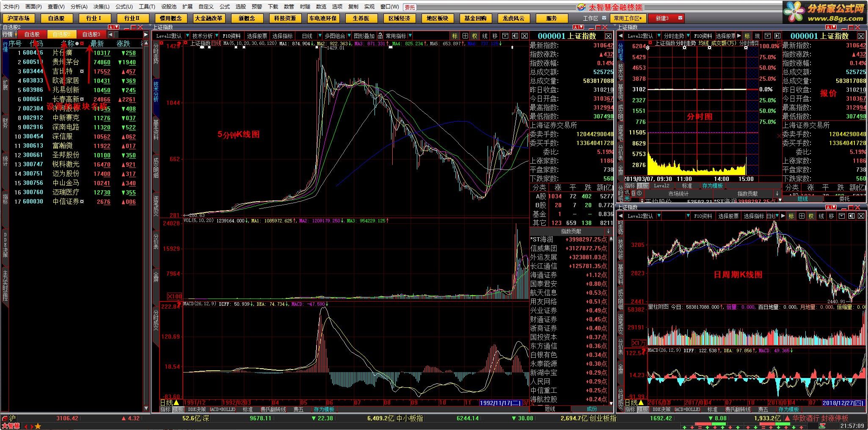Select the 成份 tab at quote panel bottom
Viewport: 868px width, 430px height.
pyautogui.click(x=592, y=409)
